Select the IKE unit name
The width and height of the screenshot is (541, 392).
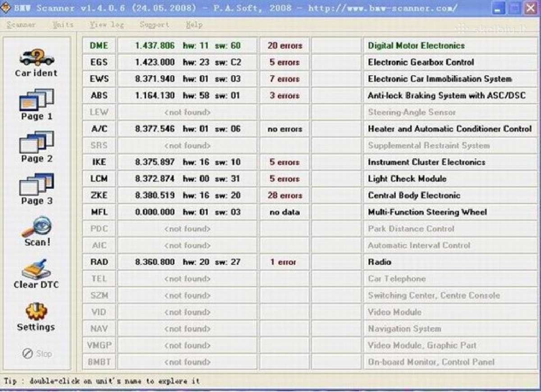99,162
